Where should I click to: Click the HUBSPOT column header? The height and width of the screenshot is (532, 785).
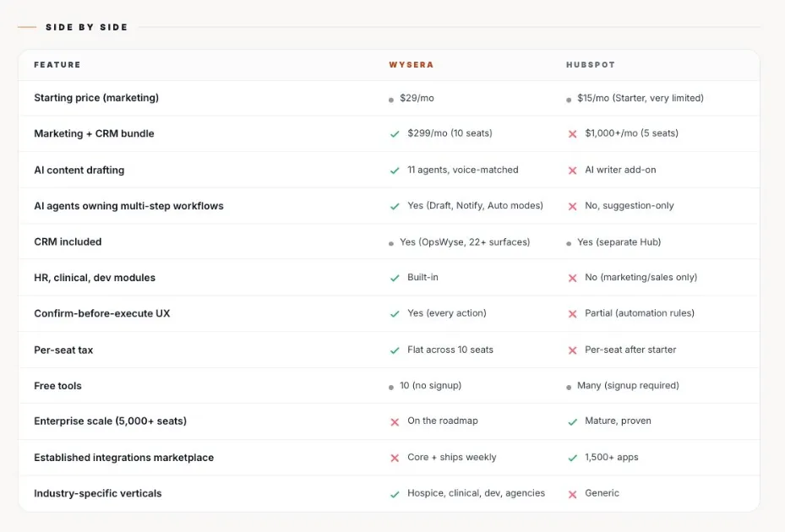(x=591, y=64)
